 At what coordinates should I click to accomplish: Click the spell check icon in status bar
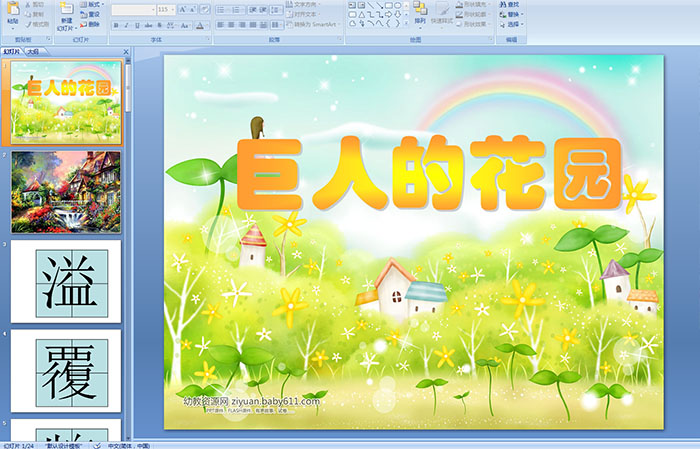[97, 445]
